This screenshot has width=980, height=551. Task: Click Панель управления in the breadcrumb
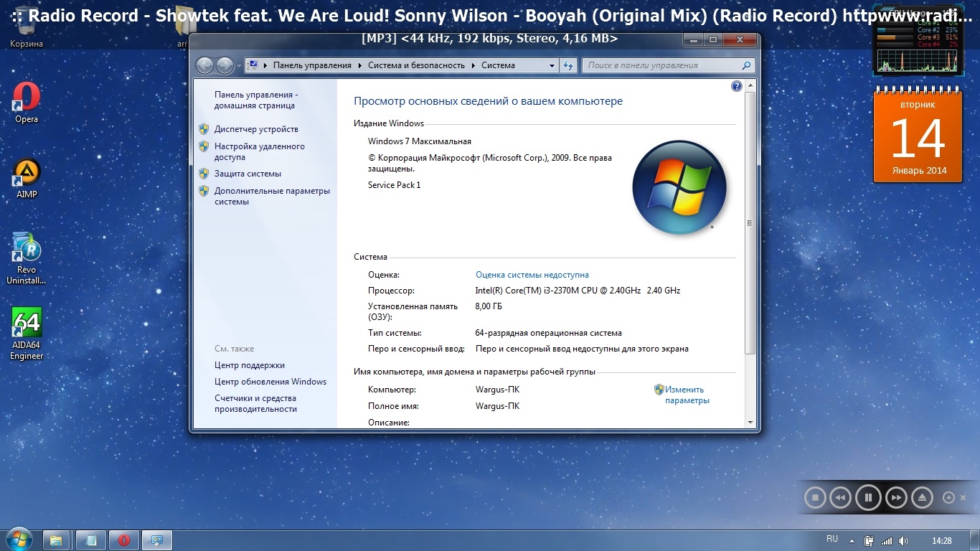312,65
